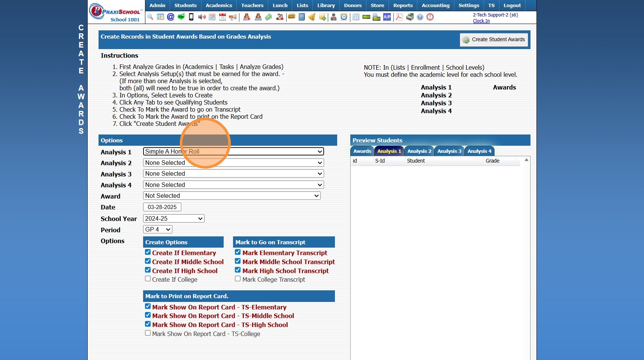Click the magnifying glass search icon

click(x=150, y=17)
